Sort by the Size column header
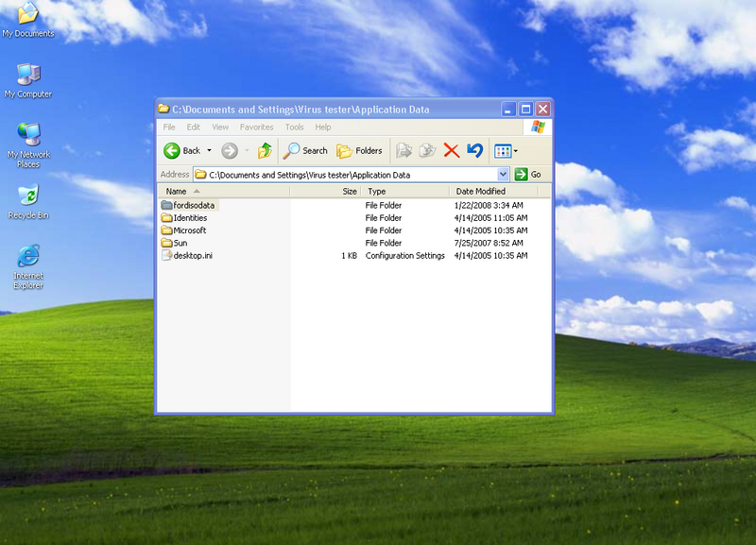Screen dimensions: 756x545 (325, 192)
